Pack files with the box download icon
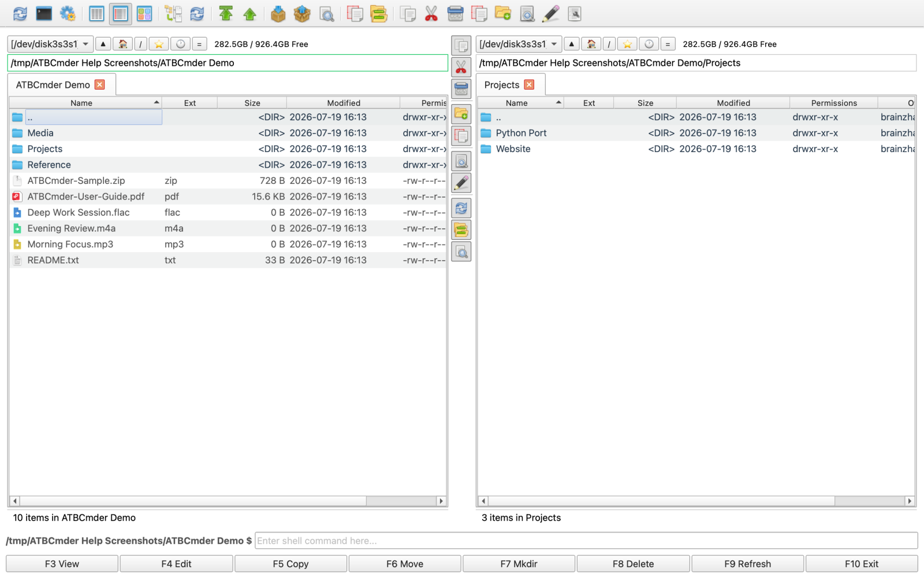The height and width of the screenshot is (578, 924). (278, 14)
